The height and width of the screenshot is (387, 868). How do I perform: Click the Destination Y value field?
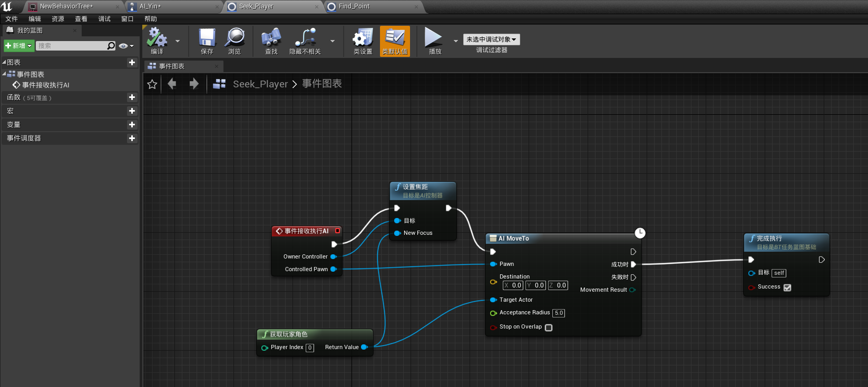point(535,285)
